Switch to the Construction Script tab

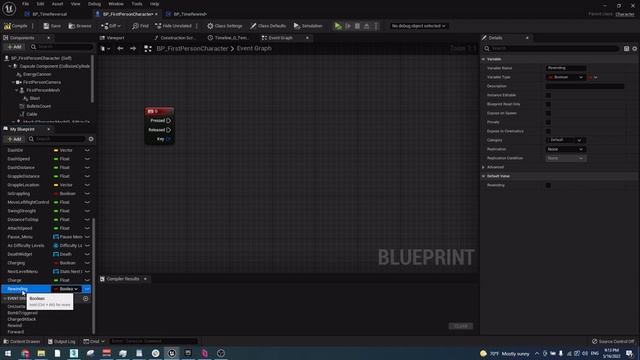175,38
